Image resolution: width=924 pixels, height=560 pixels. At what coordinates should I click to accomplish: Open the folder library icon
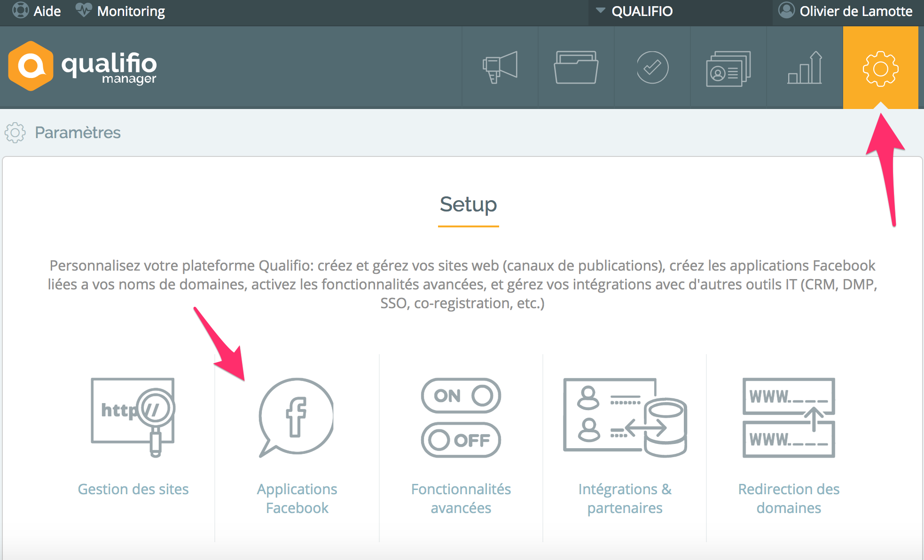[x=576, y=67]
